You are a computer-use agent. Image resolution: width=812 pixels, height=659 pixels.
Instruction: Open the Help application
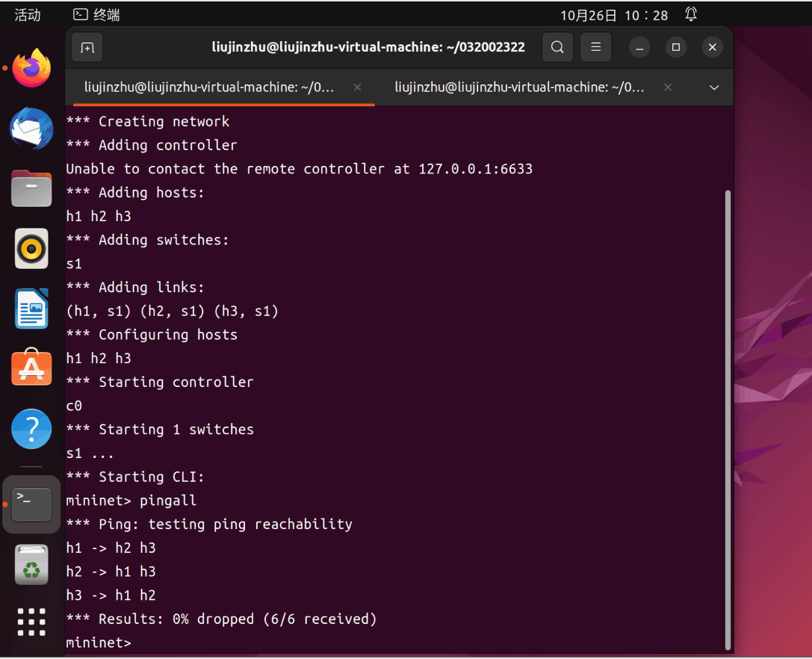[x=31, y=429]
